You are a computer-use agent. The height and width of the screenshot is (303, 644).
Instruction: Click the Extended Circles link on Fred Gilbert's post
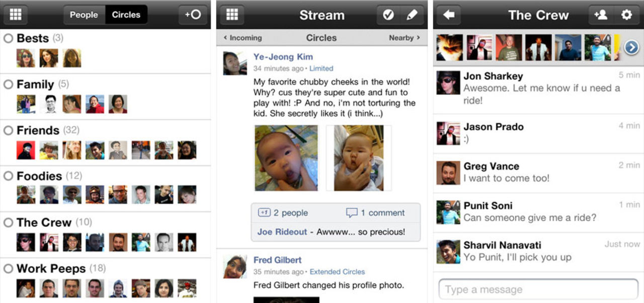click(x=337, y=271)
